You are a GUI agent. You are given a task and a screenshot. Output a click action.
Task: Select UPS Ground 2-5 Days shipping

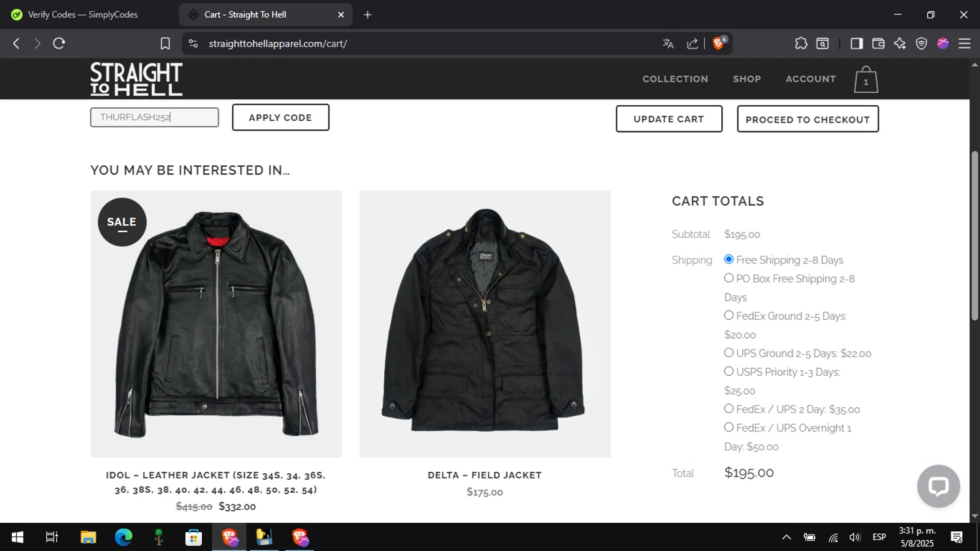point(728,352)
